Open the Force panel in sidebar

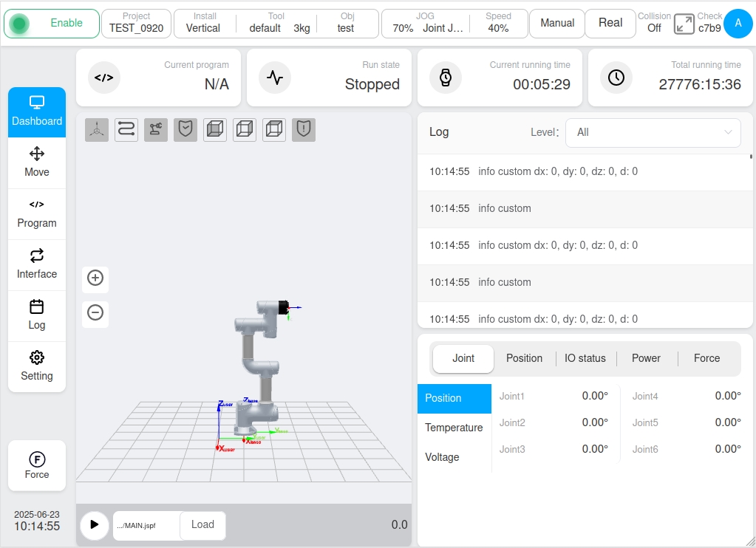[x=37, y=465]
